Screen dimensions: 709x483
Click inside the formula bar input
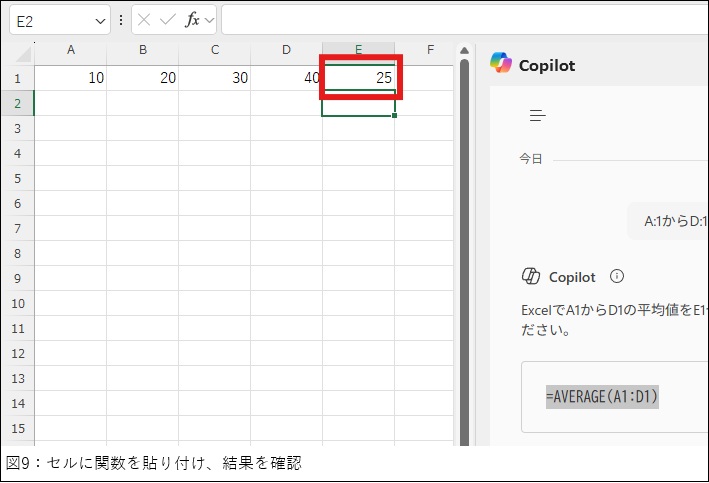coord(460,20)
